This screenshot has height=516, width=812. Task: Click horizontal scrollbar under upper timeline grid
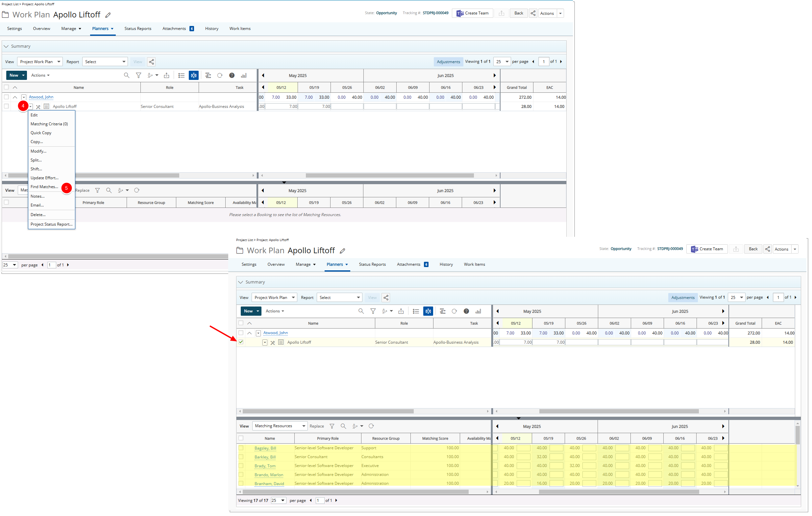(389, 175)
